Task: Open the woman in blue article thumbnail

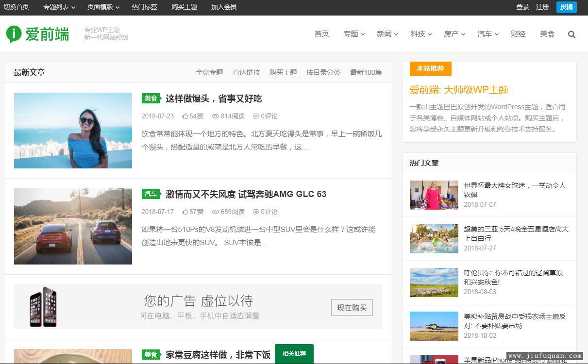Action: [73, 131]
